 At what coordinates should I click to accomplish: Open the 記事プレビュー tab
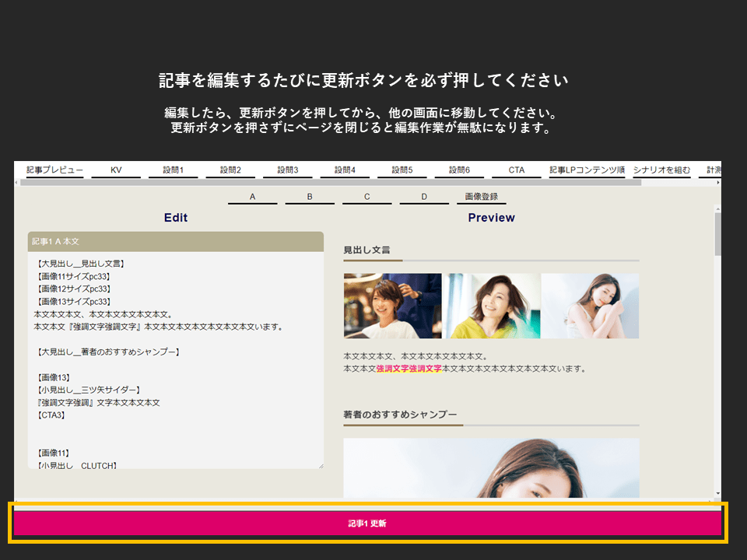(x=54, y=170)
